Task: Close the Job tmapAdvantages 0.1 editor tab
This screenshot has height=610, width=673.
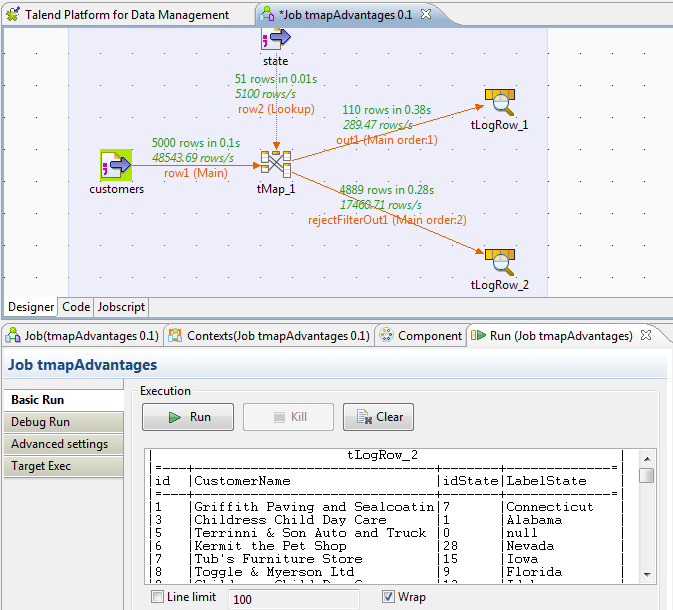Action: (426, 14)
